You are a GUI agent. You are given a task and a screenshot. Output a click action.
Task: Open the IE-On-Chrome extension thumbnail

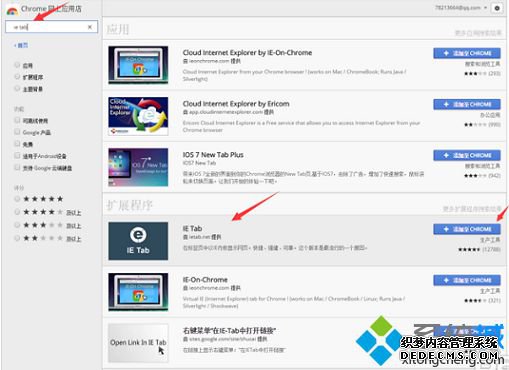coord(138,292)
